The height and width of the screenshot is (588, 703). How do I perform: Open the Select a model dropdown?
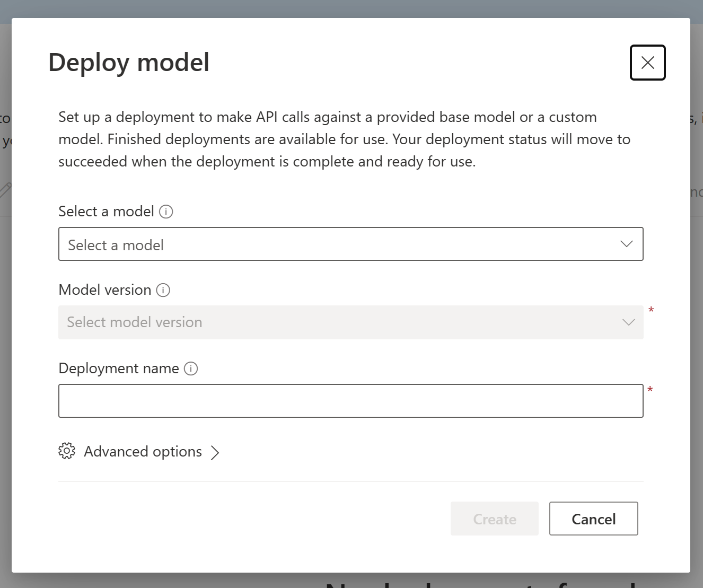tap(350, 244)
